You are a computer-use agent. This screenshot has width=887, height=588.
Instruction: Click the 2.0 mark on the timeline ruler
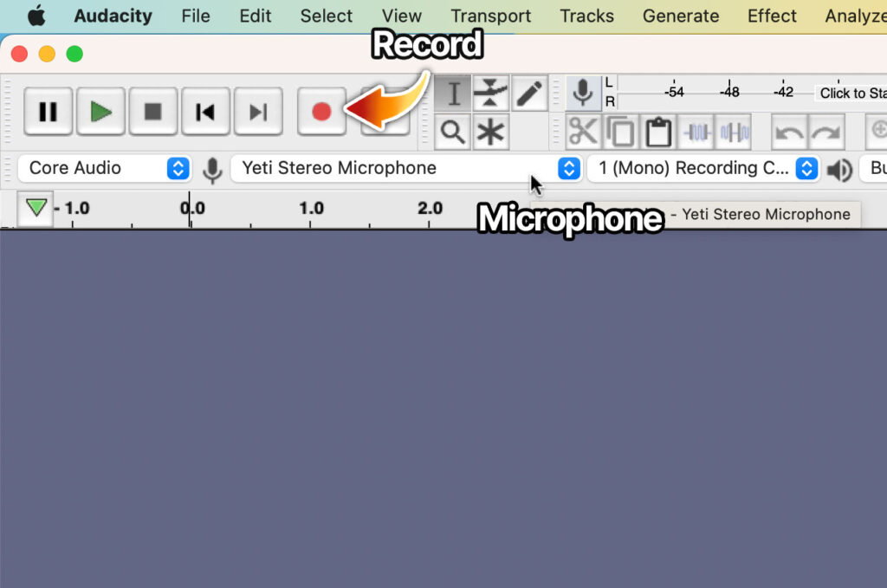pyautogui.click(x=430, y=208)
